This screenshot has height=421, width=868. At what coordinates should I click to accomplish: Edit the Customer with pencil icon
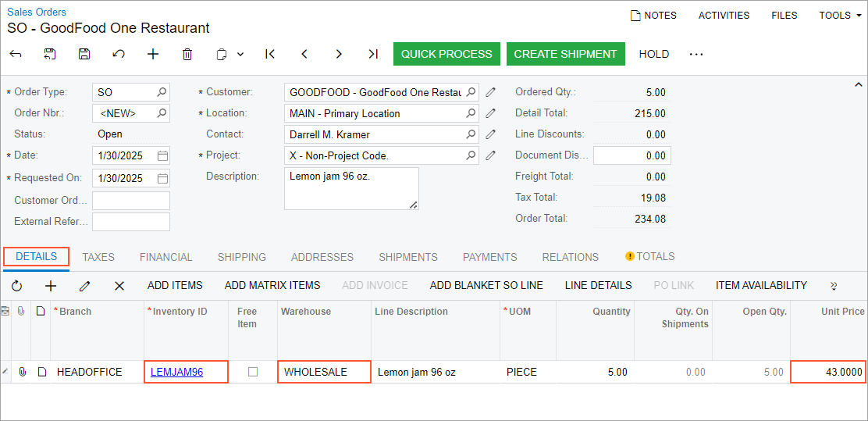point(491,92)
